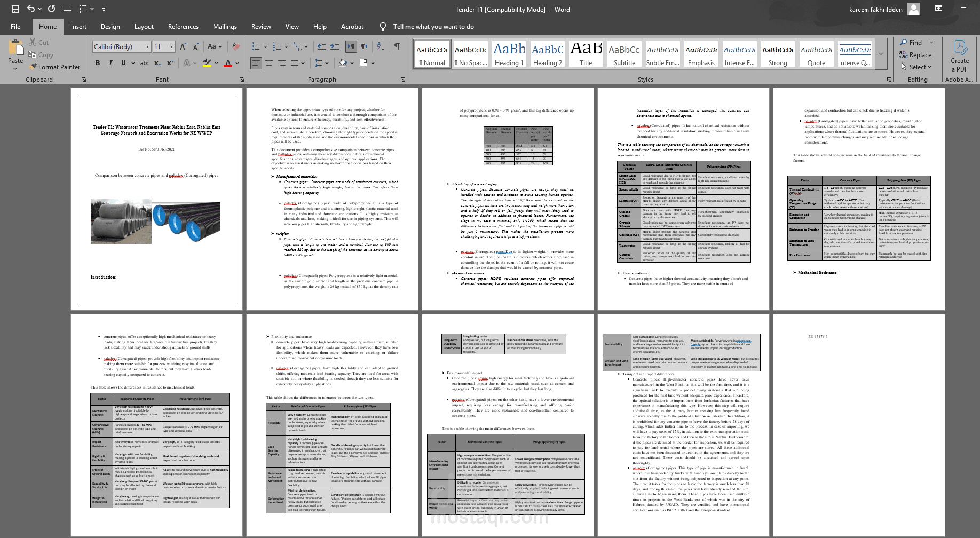The image size is (980, 538).
Task: Clear all formatting with the eraser icon
Action: point(236,47)
